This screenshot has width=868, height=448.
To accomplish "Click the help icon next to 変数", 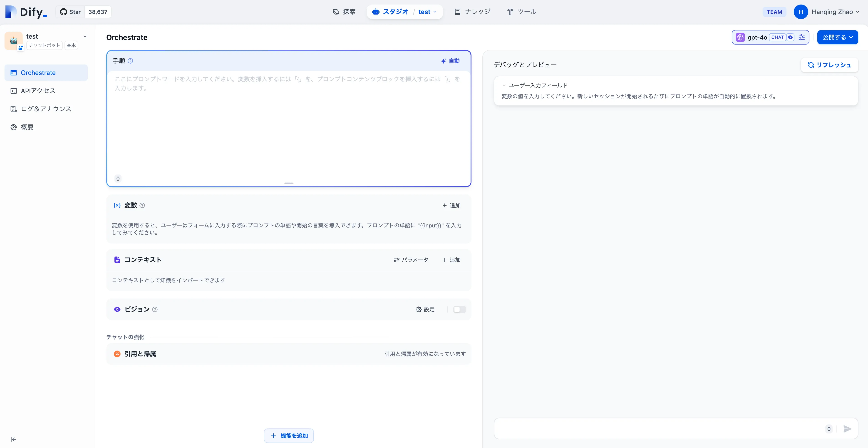I will coord(142,205).
